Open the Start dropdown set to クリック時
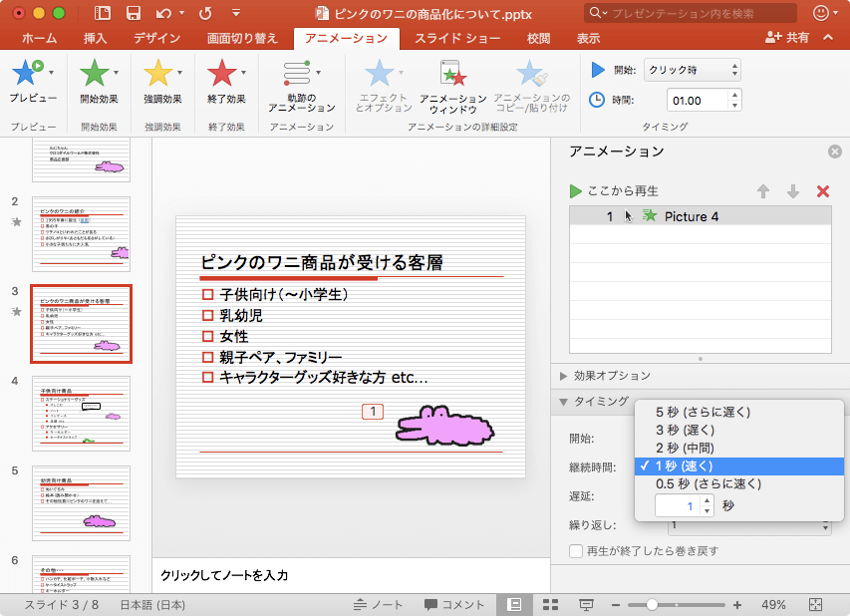The height and width of the screenshot is (616, 850). click(693, 70)
